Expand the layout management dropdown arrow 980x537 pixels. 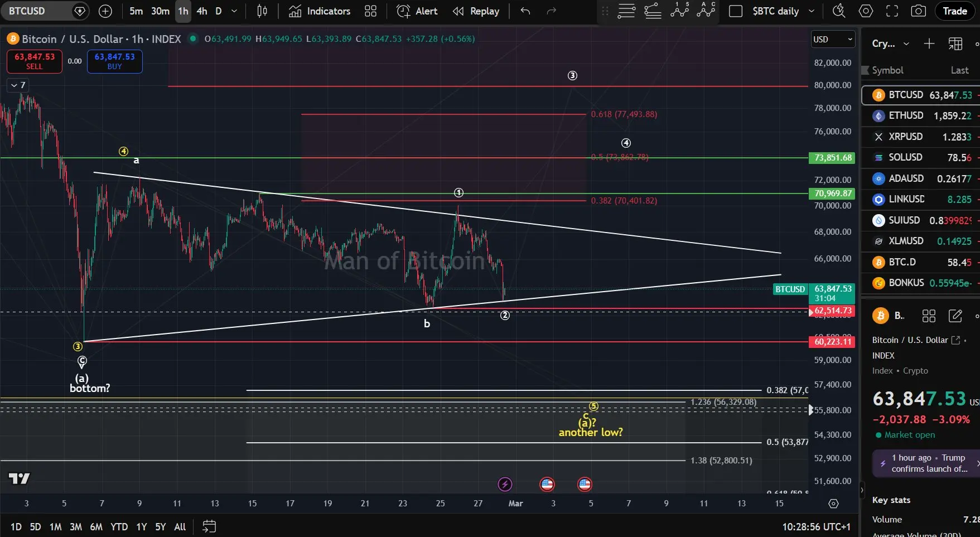pos(812,11)
